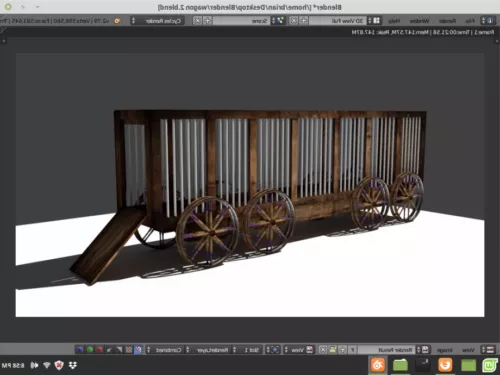
Task: Open the View menu in image editor header
Action: tap(468, 350)
